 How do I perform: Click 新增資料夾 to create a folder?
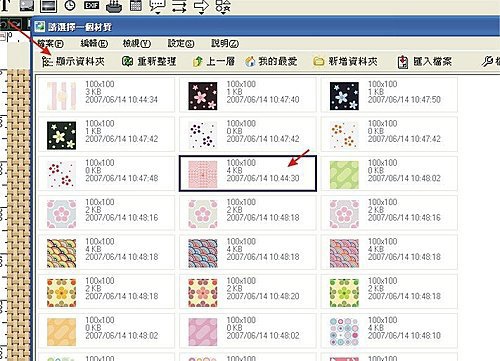click(345, 61)
